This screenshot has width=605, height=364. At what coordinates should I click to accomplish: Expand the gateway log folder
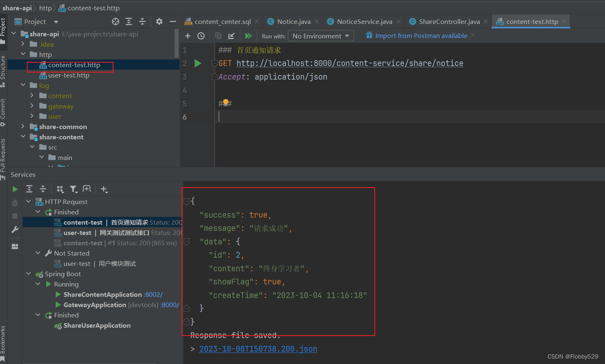[32, 106]
